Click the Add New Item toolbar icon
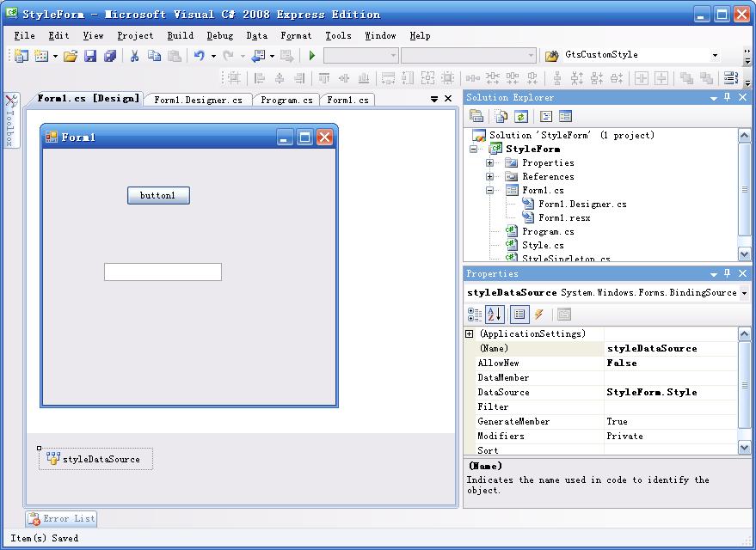 pos(41,56)
